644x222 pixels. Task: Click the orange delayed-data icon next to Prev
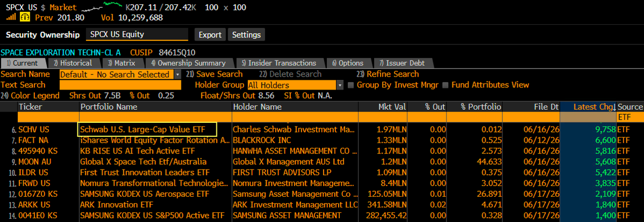click(25, 18)
